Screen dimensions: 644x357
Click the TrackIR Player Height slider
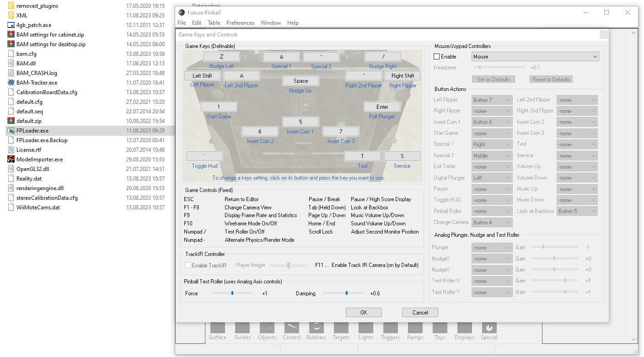point(289,265)
